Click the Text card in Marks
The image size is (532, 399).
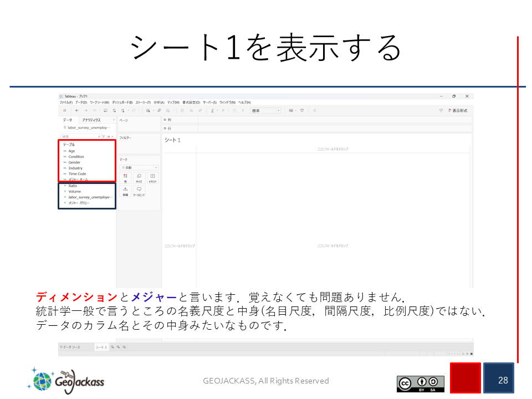coord(153,178)
